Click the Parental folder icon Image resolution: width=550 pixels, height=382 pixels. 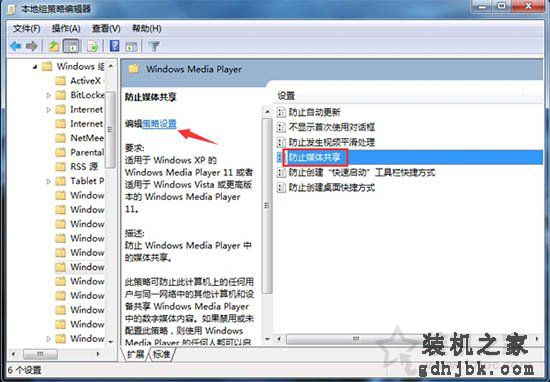61,153
